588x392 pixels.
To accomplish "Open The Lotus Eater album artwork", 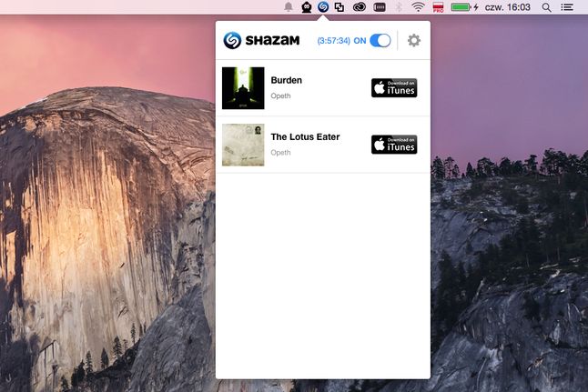I will coord(243,145).
